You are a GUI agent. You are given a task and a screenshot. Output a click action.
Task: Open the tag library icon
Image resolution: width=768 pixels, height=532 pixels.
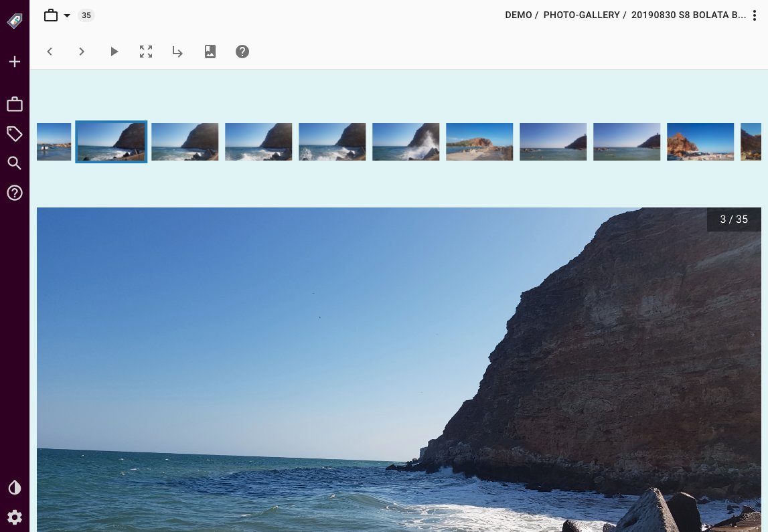(15, 134)
